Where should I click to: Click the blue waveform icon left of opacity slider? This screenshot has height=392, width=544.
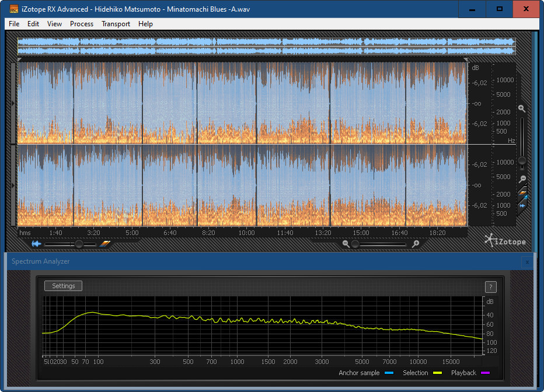36,244
